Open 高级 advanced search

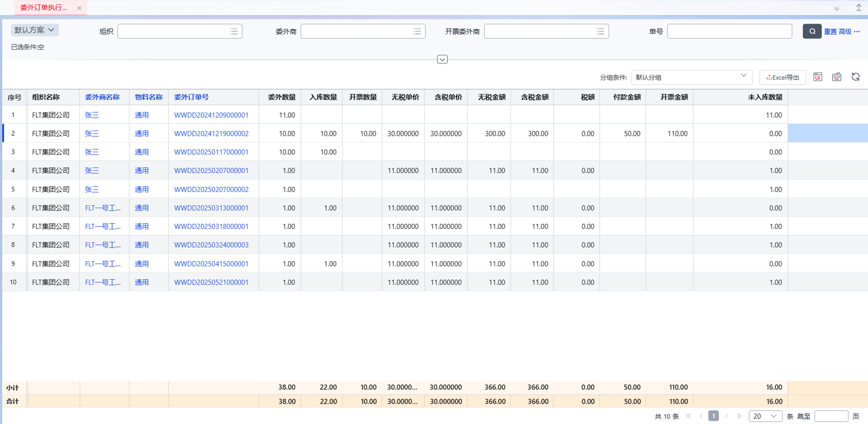click(x=845, y=31)
